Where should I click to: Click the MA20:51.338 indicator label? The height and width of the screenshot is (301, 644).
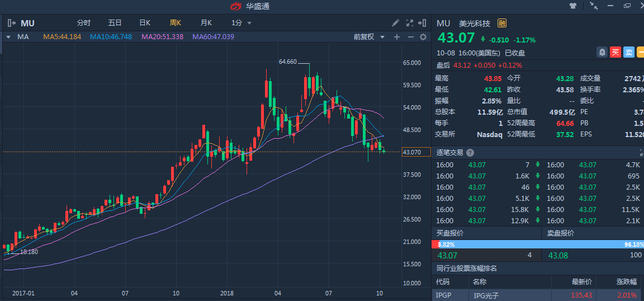click(162, 37)
